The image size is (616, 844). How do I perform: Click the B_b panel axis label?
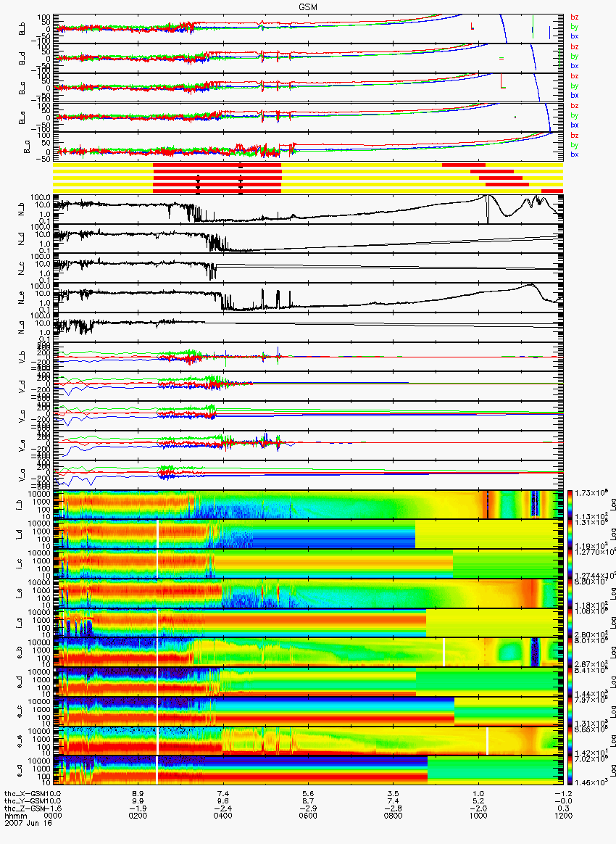click(x=22, y=29)
